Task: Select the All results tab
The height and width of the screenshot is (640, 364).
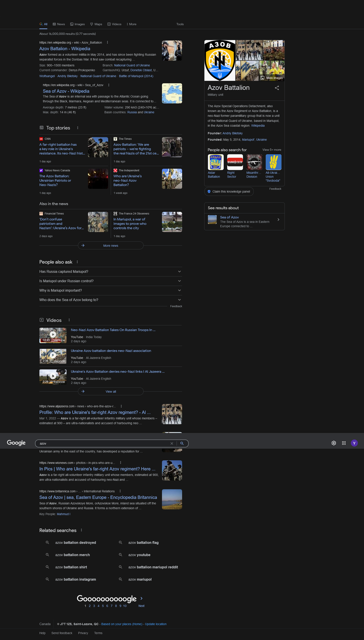Action: coord(43,24)
